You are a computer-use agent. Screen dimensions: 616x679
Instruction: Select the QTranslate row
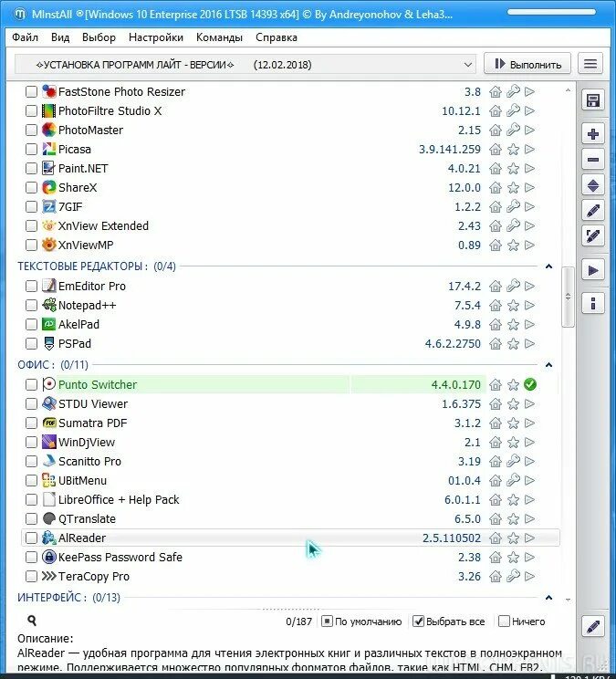pos(290,518)
